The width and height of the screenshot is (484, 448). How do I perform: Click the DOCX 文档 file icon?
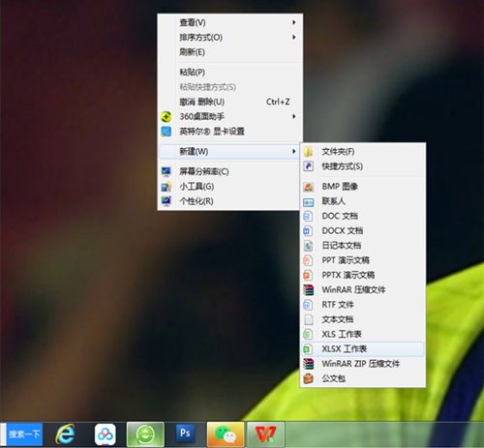point(308,230)
